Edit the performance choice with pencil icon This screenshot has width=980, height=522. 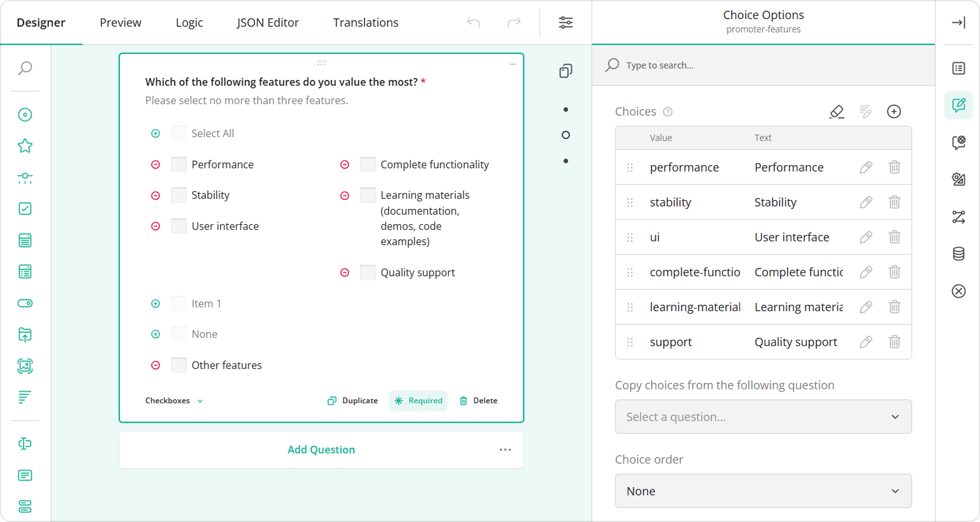coord(866,167)
